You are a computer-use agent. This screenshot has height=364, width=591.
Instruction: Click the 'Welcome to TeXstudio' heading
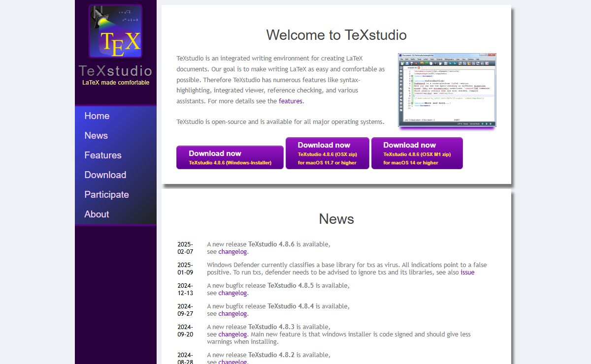[x=336, y=35]
